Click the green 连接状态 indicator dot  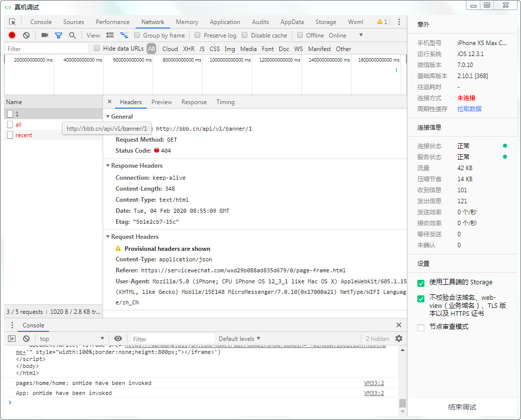click(x=504, y=146)
